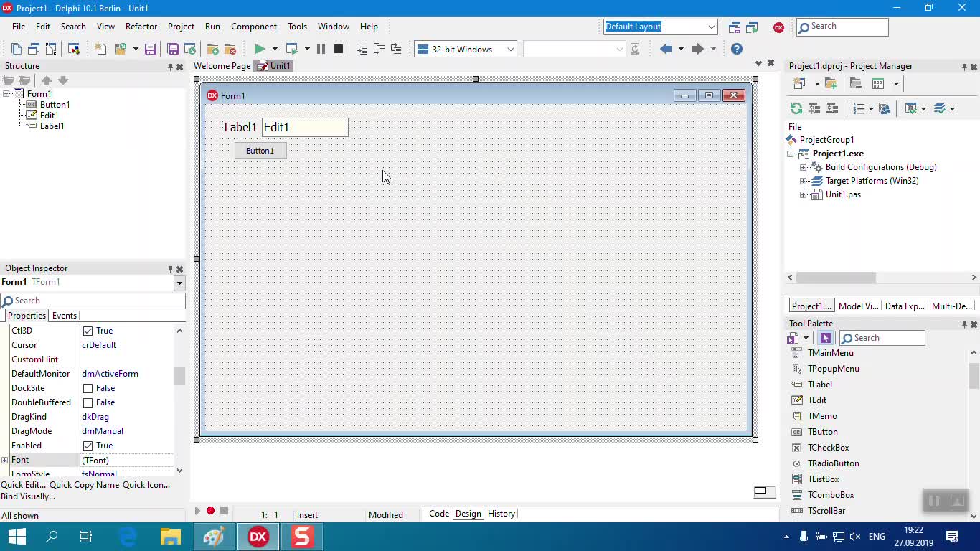
Task: Click the Bind Visually link
Action: point(28,496)
